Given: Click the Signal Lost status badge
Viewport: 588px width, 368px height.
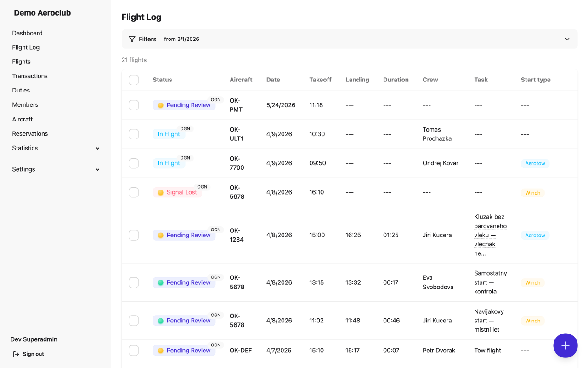Looking at the screenshot, I should pos(177,192).
